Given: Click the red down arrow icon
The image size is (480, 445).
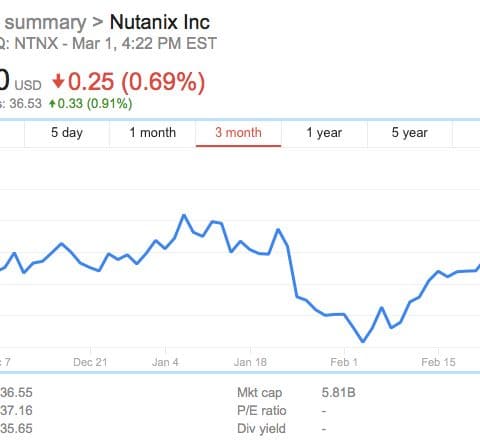Looking at the screenshot, I should click(58, 81).
